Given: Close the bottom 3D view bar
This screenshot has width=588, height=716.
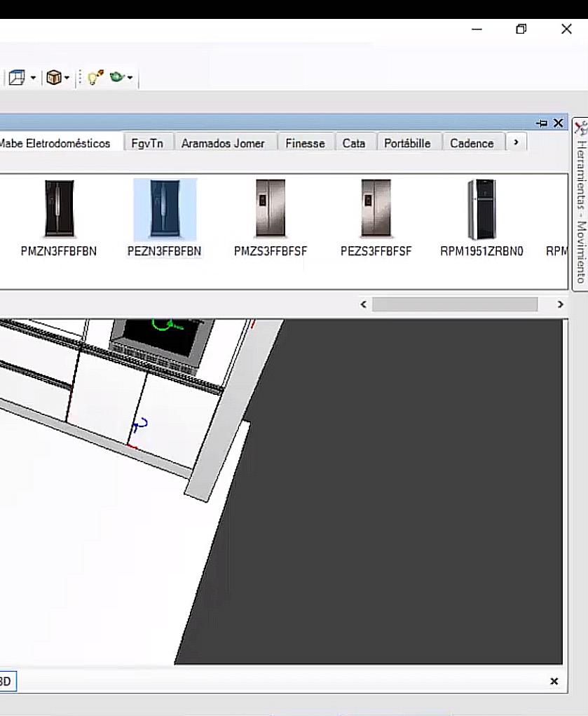Looking at the screenshot, I should [554, 681].
